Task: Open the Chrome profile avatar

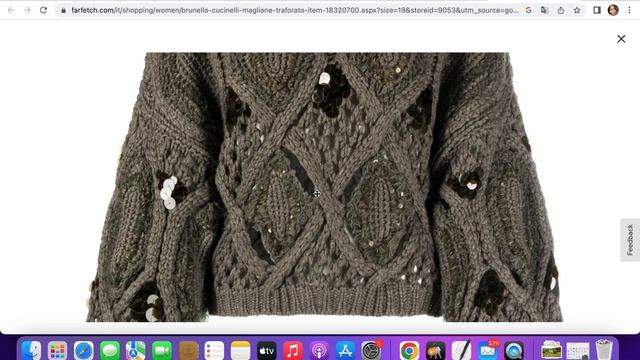Action: point(613,10)
